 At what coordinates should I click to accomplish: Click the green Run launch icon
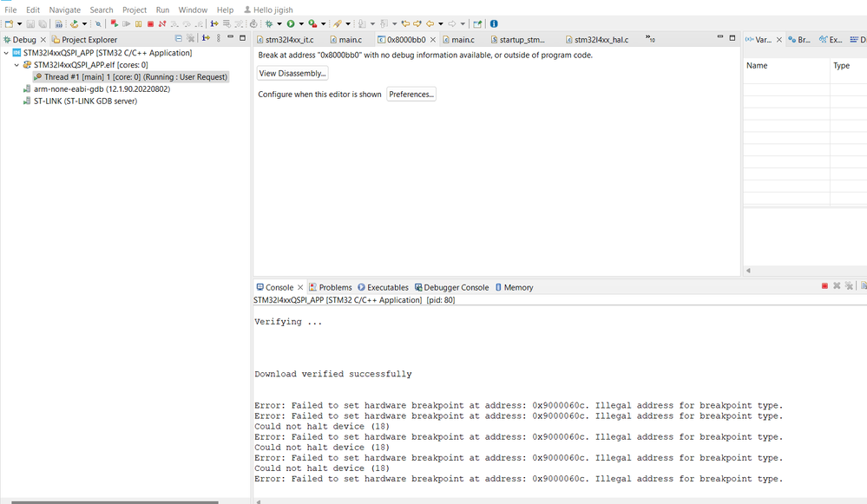(x=291, y=23)
